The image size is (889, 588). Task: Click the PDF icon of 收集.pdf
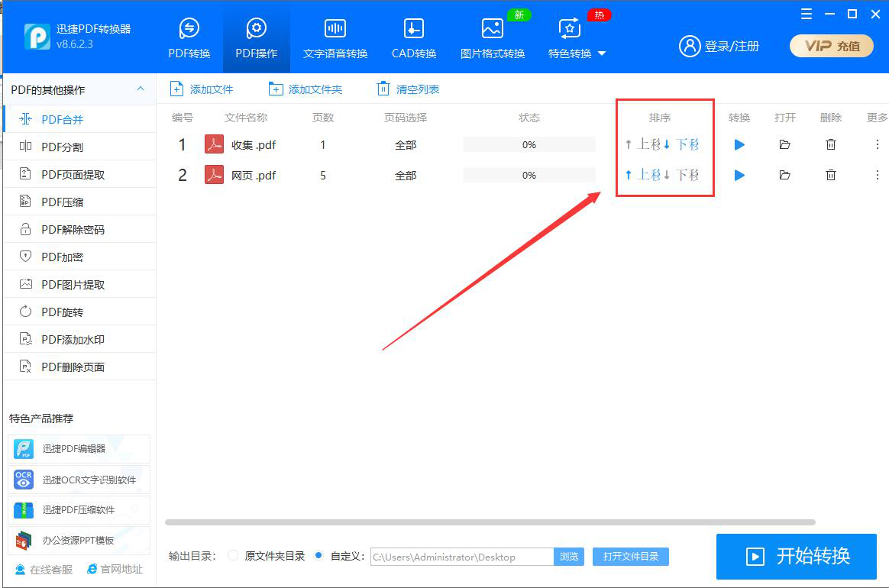click(x=214, y=144)
